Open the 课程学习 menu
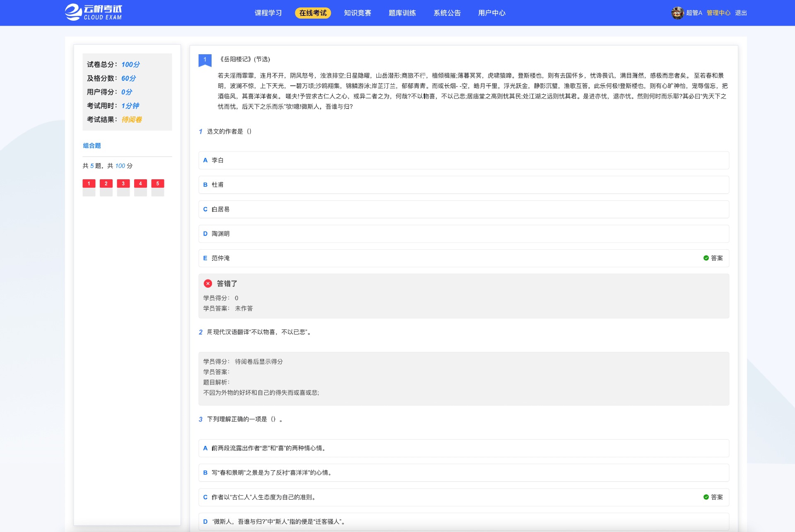This screenshot has width=795, height=532. (x=268, y=13)
